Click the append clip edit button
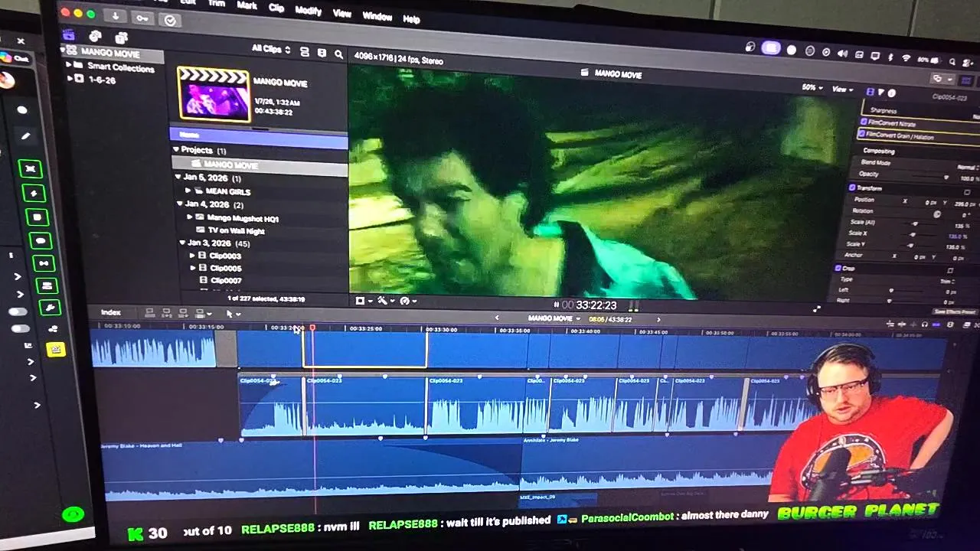 click(x=184, y=313)
